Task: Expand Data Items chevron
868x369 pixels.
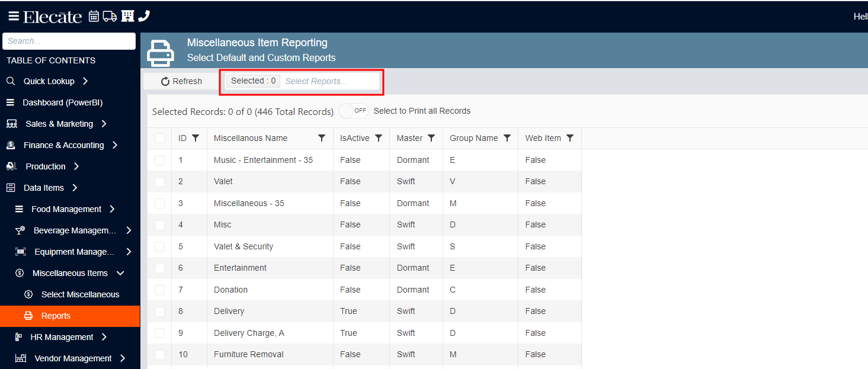Action: point(75,188)
